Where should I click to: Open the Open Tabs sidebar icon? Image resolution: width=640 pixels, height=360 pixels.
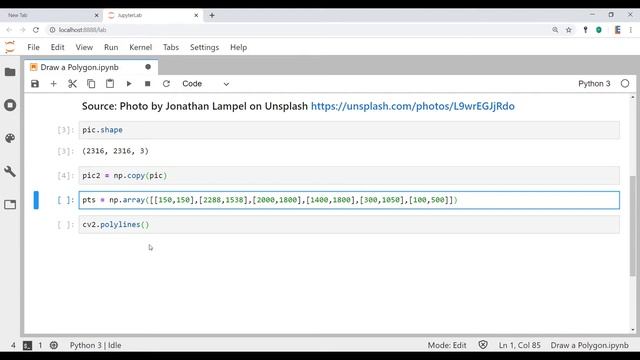(x=10, y=204)
